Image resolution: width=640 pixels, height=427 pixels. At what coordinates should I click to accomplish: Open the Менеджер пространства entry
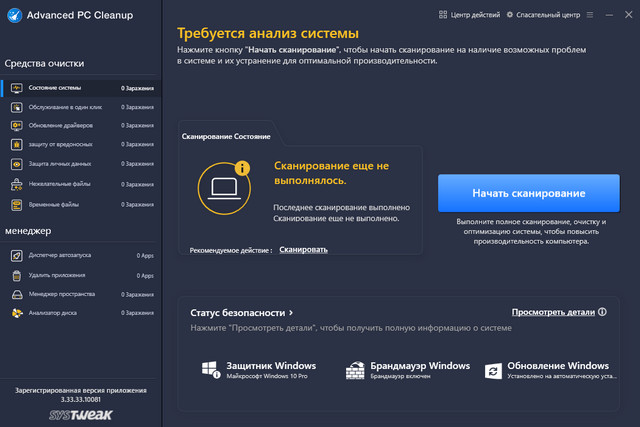point(82,294)
